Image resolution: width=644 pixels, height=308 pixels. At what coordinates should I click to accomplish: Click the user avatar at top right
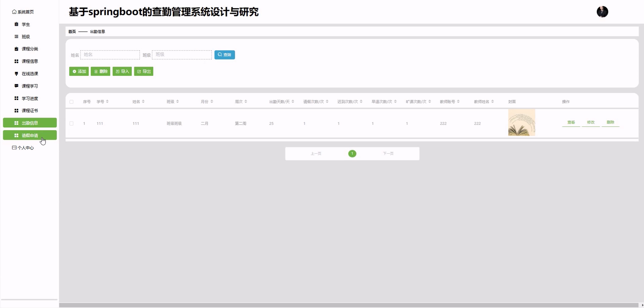click(602, 12)
